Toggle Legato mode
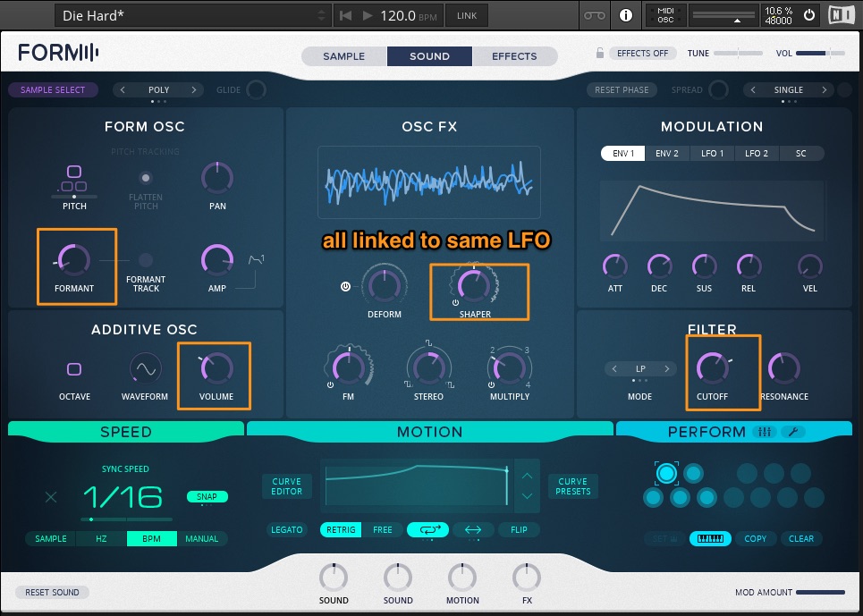The image size is (863, 616). click(x=287, y=529)
